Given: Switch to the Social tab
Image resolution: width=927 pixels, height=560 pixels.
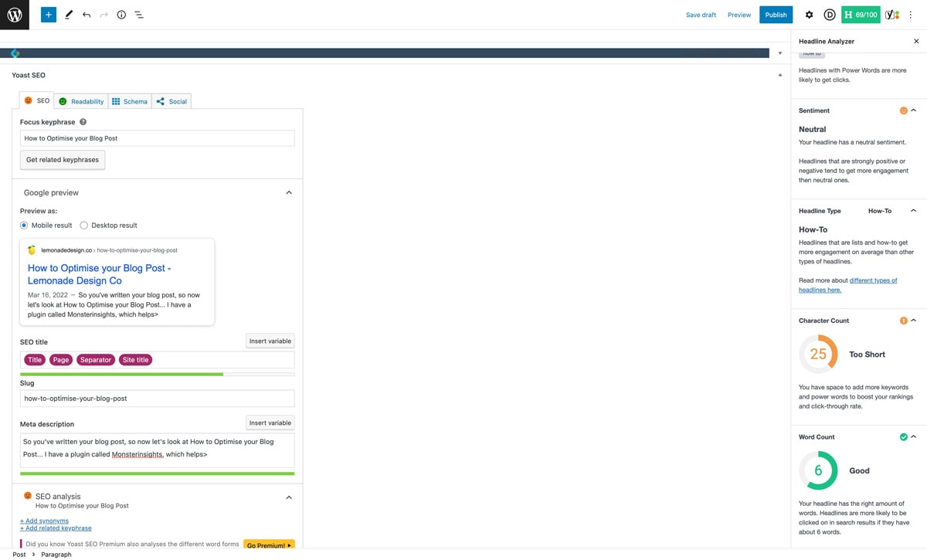Looking at the screenshot, I should tap(171, 101).
